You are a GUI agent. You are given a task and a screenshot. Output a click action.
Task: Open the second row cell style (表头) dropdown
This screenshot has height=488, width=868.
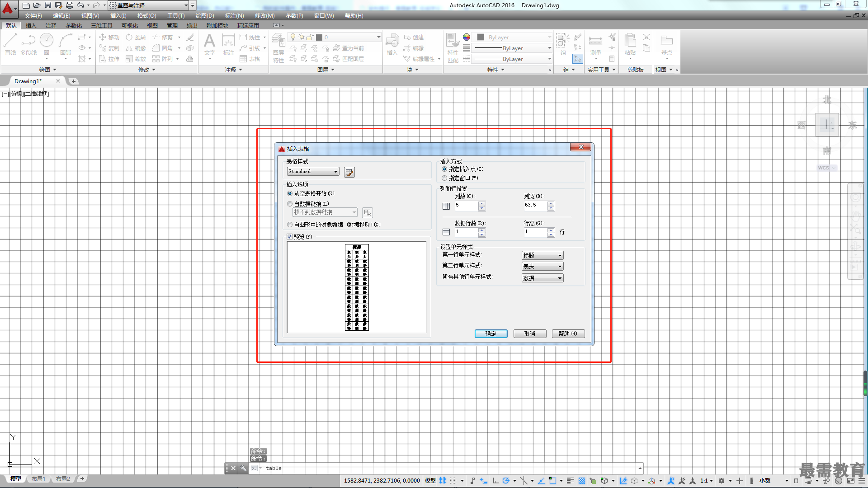542,266
